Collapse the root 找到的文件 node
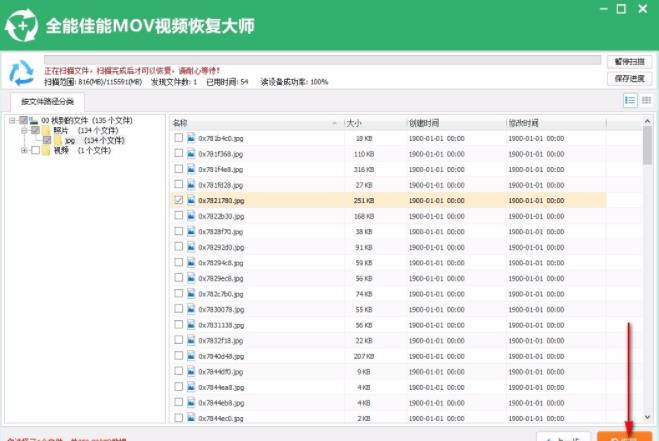The height and width of the screenshot is (441, 659). [13, 120]
